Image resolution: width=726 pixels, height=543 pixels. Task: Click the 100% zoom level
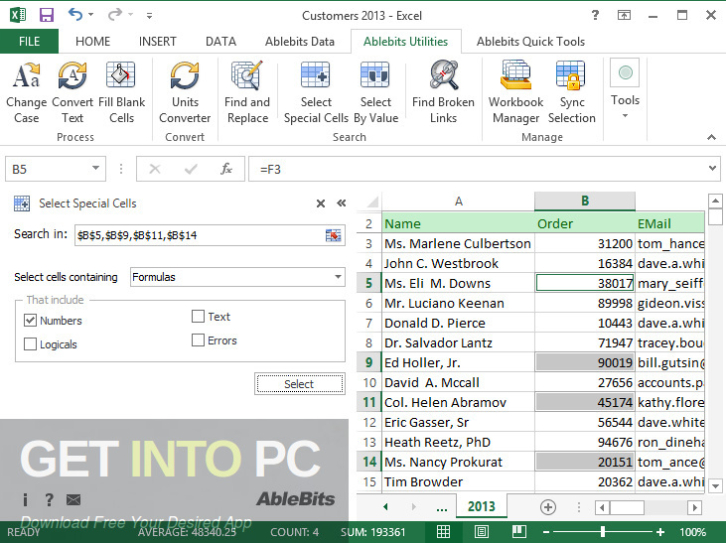point(693,532)
